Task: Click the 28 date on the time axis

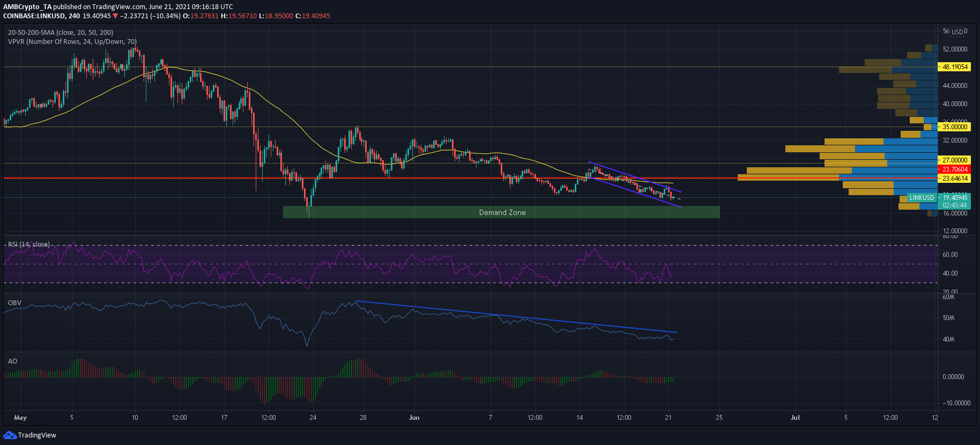Action: tap(363, 418)
